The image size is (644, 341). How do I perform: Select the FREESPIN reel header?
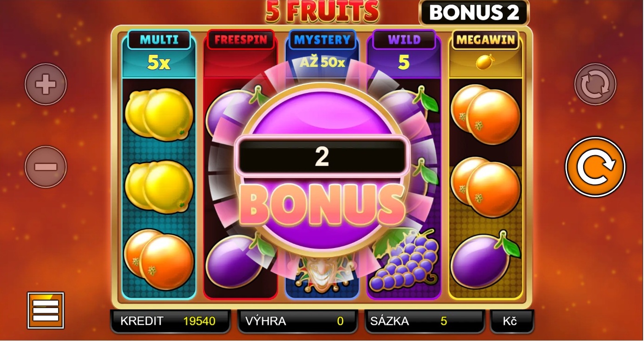(241, 40)
